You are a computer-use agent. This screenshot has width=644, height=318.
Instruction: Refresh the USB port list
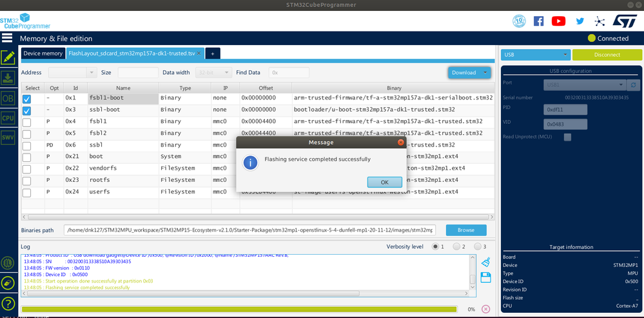pos(633,84)
